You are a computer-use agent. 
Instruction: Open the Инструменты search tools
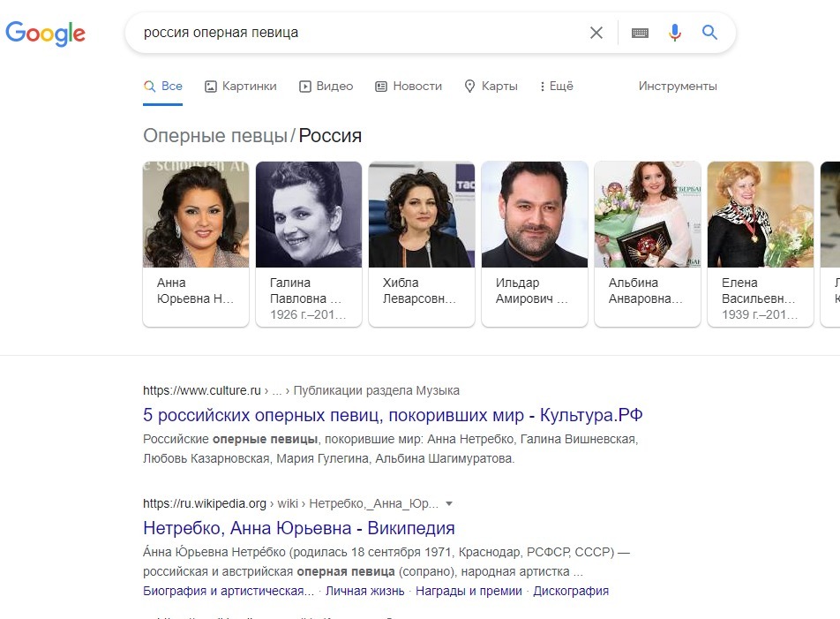click(678, 87)
